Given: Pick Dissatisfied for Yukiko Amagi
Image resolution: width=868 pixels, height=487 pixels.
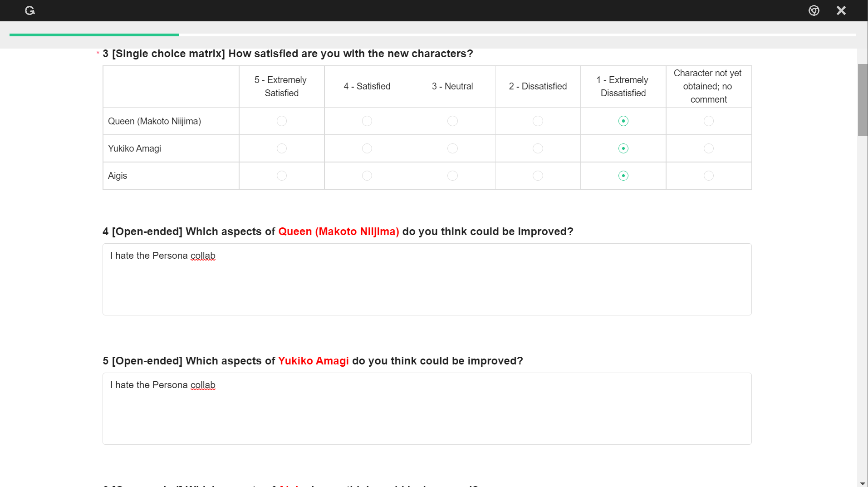Looking at the screenshot, I should point(538,148).
